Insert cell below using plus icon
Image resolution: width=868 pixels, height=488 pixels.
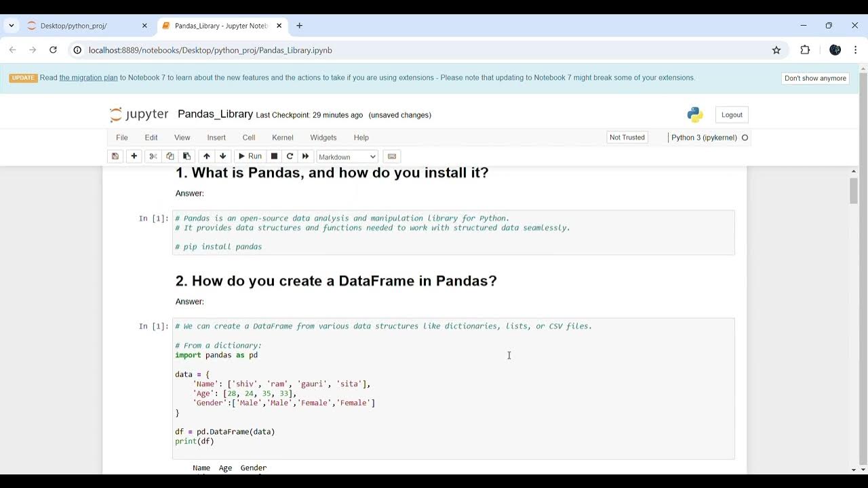(134, 156)
